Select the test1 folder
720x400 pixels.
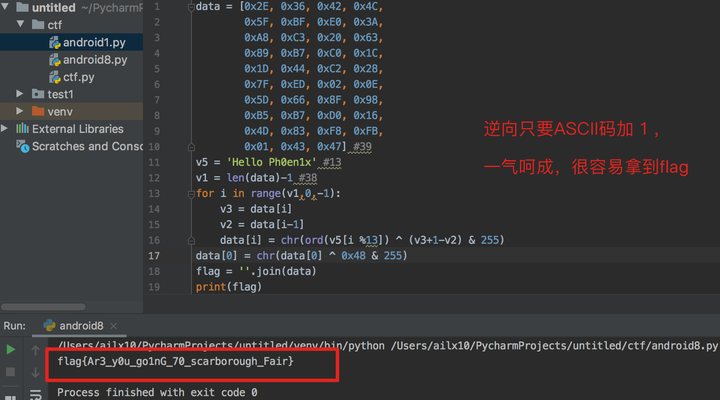pos(60,94)
